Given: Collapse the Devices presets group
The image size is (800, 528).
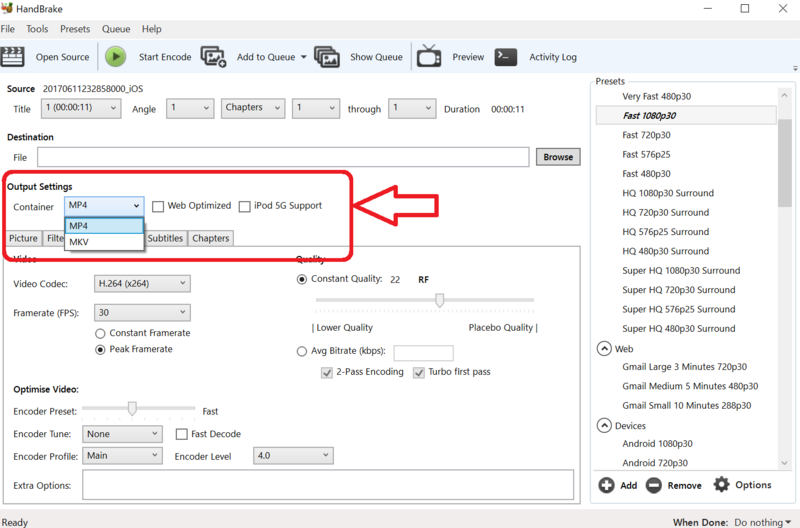Looking at the screenshot, I should click(x=604, y=425).
